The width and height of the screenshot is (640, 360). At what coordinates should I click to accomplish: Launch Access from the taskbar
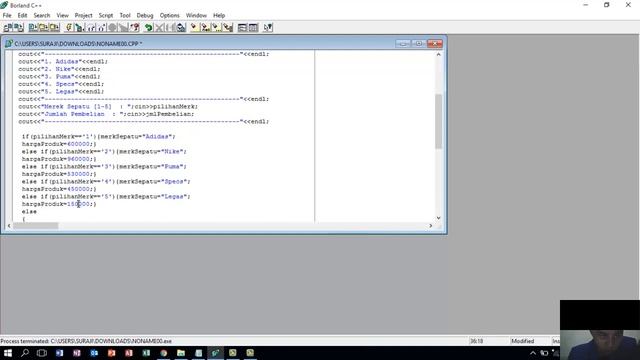(x=129, y=353)
